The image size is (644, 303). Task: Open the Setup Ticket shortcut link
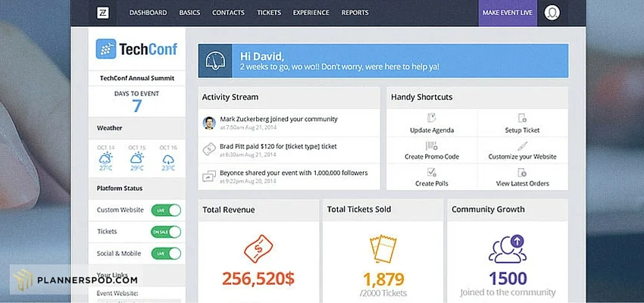point(523,130)
